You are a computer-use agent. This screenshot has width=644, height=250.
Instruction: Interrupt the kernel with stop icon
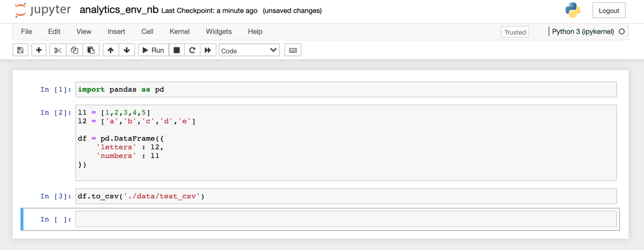click(x=177, y=50)
